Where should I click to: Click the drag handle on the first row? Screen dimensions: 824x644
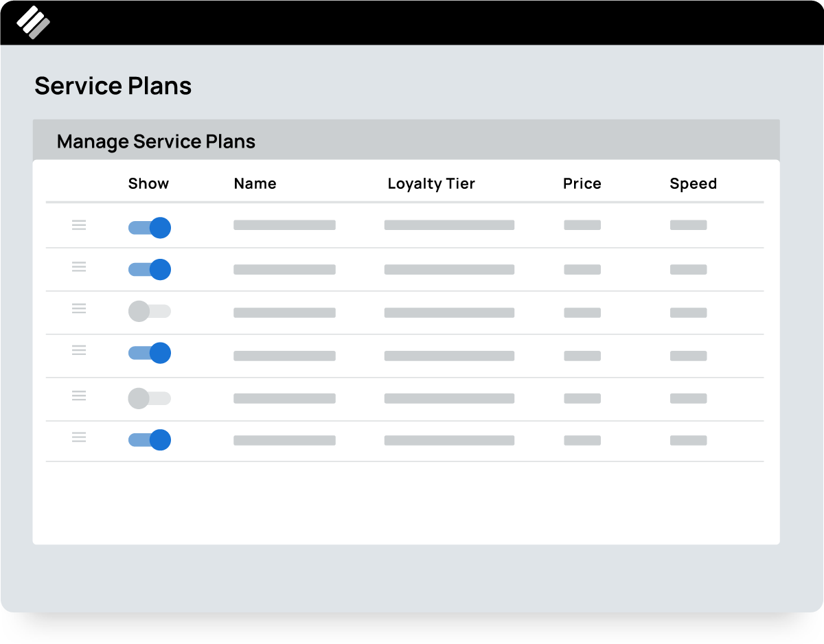click(79, 225)
